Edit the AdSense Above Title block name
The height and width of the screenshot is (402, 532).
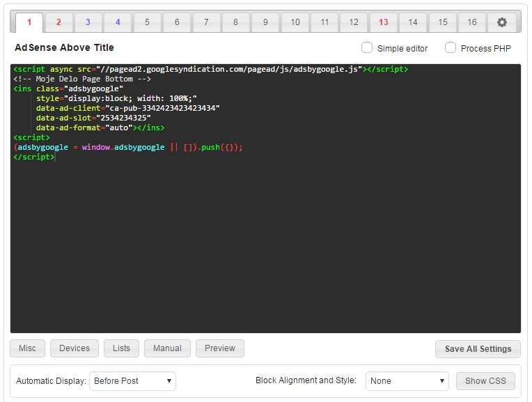tap(65, 48)
